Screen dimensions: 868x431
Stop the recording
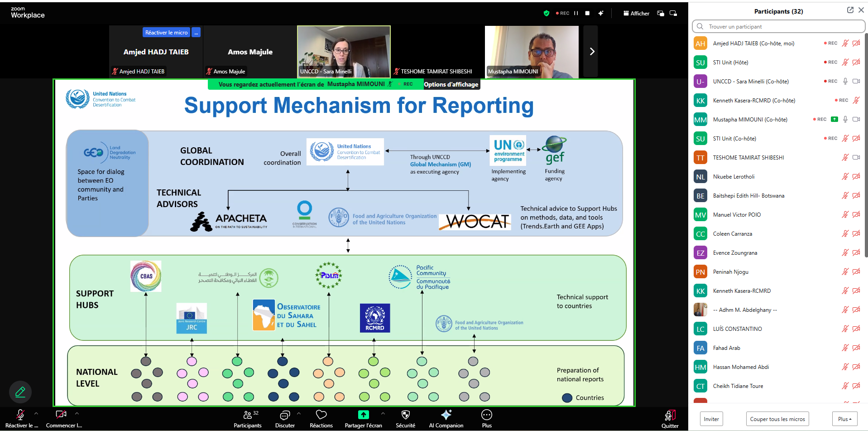pos(586,13)
